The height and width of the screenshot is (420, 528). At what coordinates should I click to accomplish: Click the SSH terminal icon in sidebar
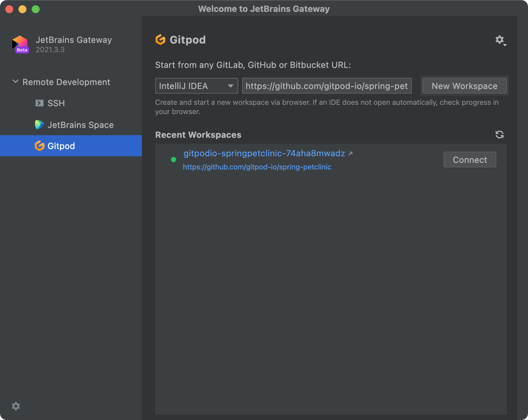point(40,103)
